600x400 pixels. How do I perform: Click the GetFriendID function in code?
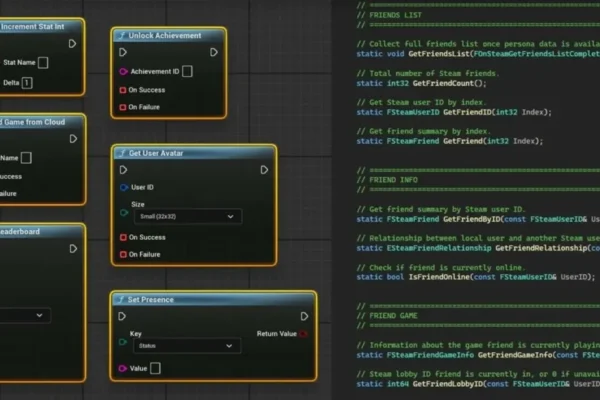(467, 113)
